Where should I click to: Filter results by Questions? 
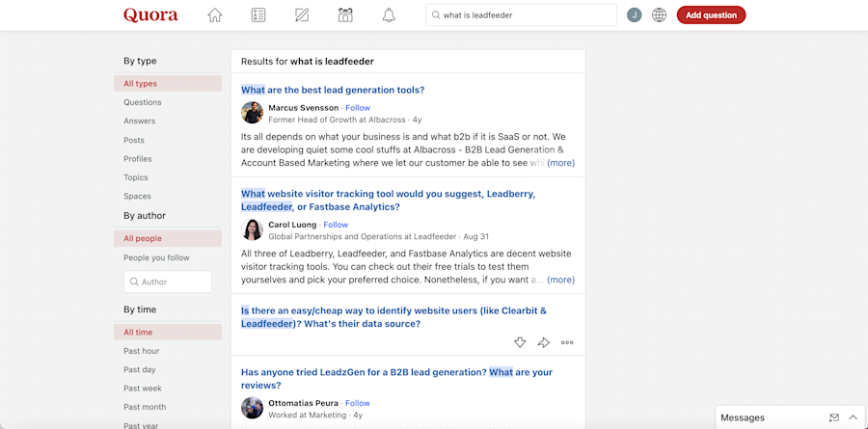click(x=143, y=102)
